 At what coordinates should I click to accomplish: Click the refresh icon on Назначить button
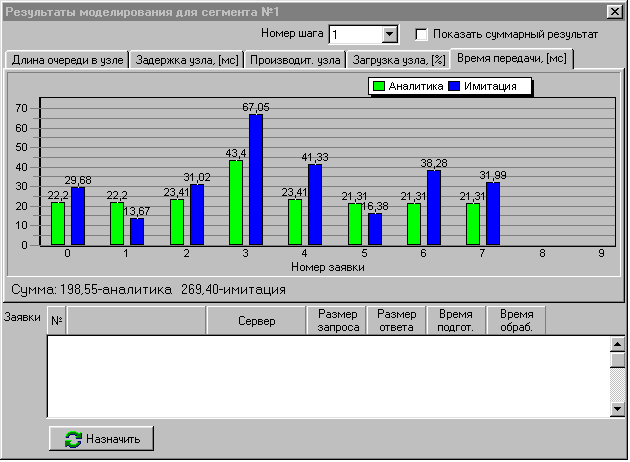73,439
